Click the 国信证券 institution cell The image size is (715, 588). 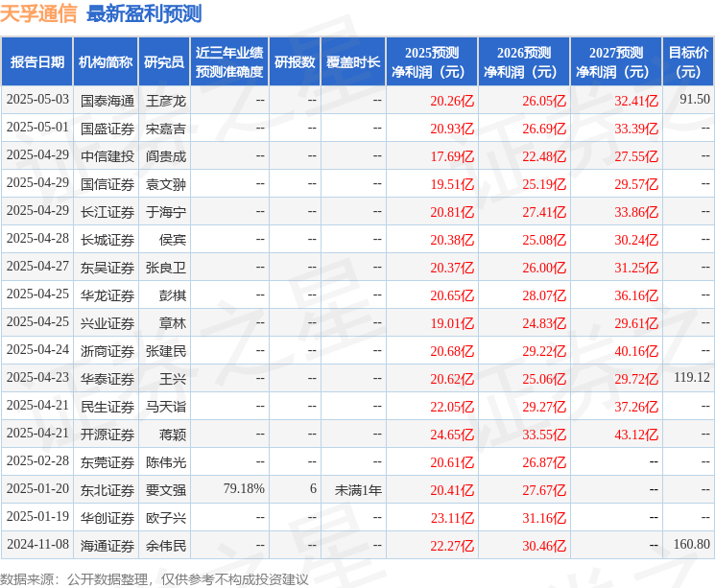pos(107,184)
